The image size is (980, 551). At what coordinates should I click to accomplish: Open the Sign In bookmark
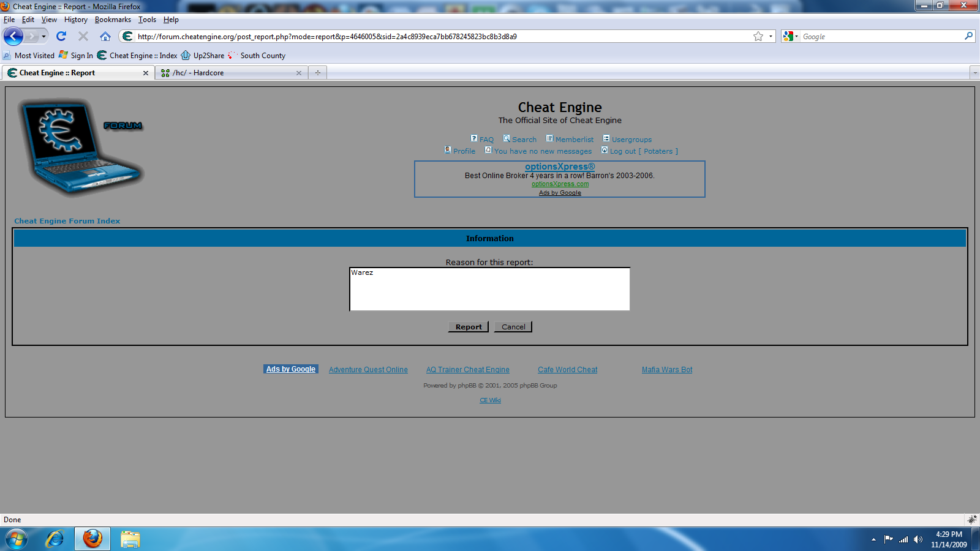[x=76, y=55]
